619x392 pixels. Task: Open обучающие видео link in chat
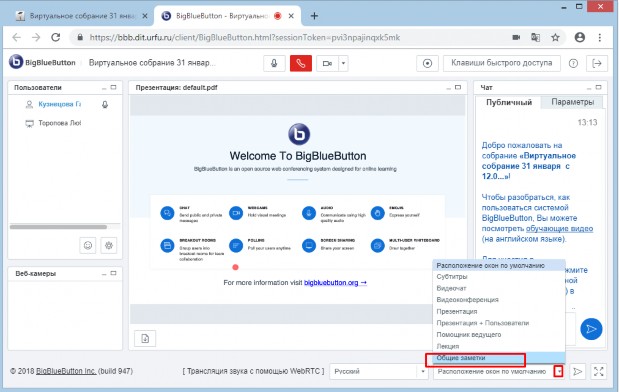(559, 229)
